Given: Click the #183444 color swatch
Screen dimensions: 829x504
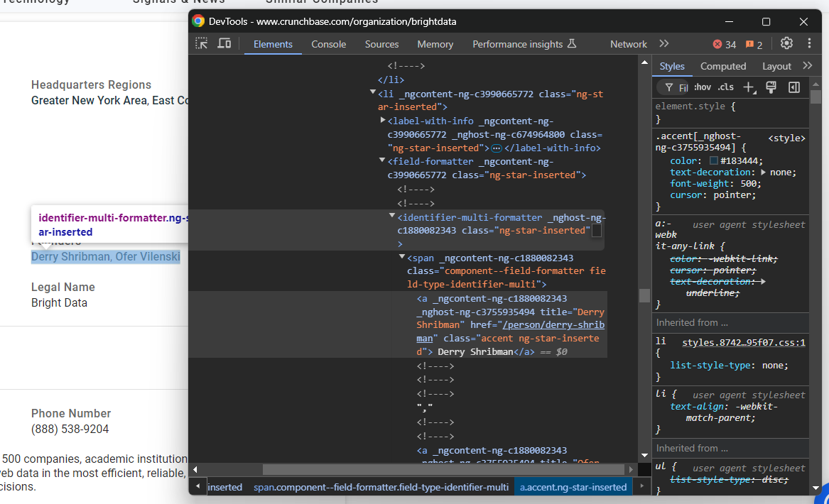Looking at the screenshot, I should (714, 161).
